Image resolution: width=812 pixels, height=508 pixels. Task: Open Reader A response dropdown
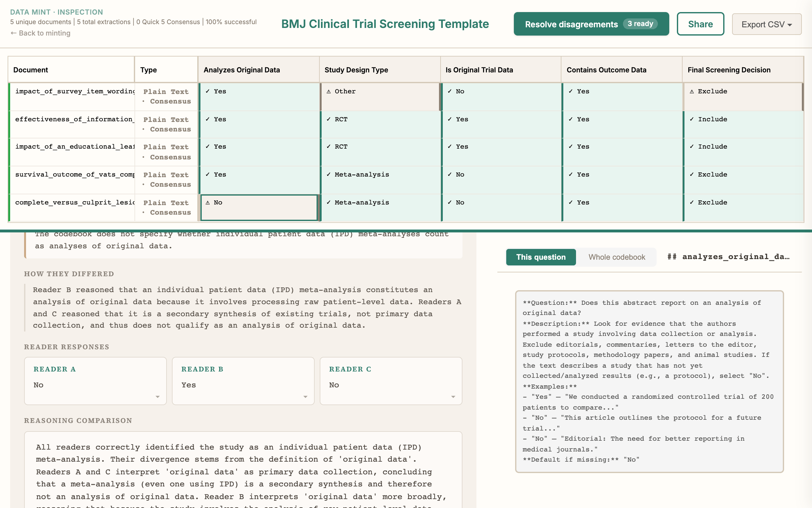tap(95, 381)
